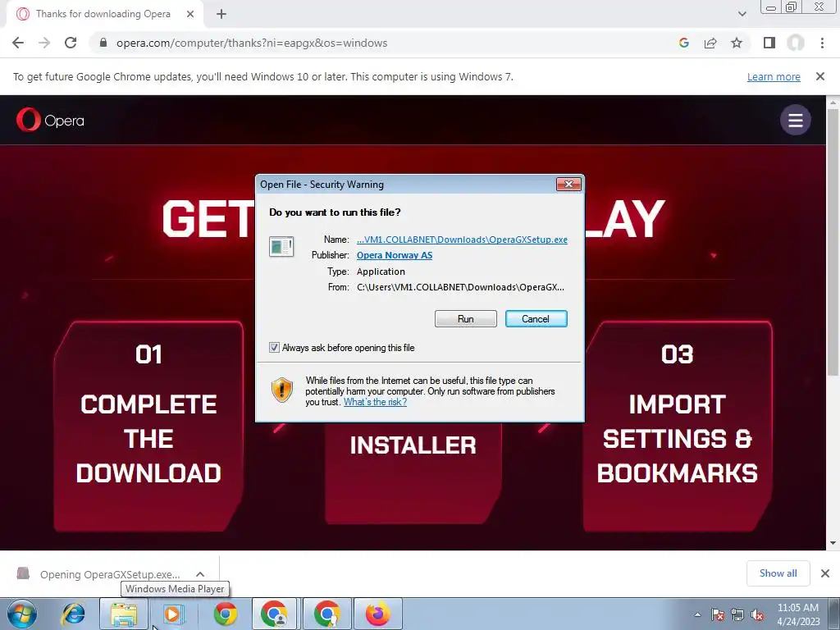The width and height of the screenshot is (840, 630).
Task: Expand the tab search dropdown arrow
Action: click(x=742, y=14)
